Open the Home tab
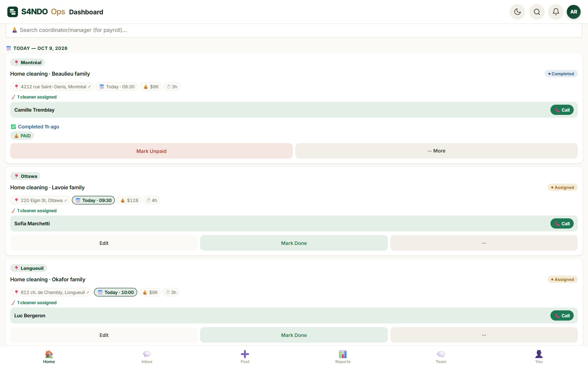This screenshot has height=368, width=588. 49,357
